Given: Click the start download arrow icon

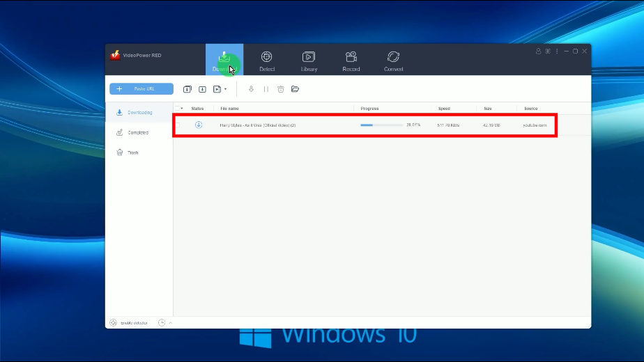Looking at the screenshot, I should click(251, 89).
